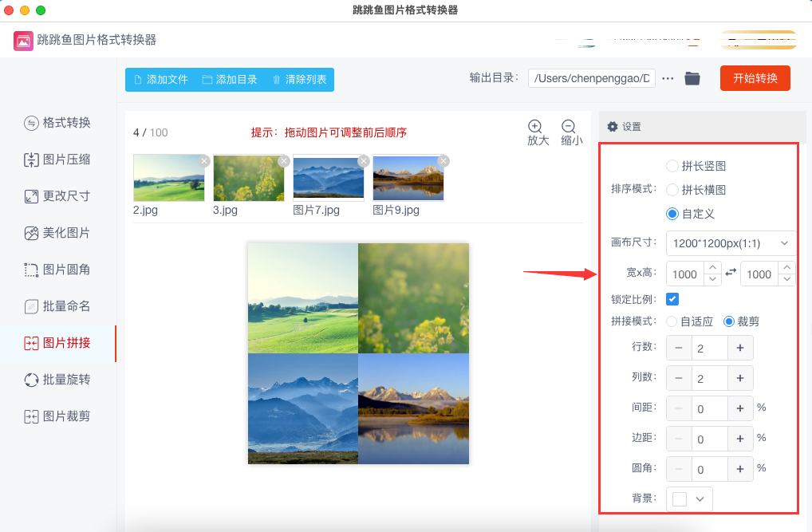Open the 背景 color swatch picker
Image resolution: width=812 pixels, height=532 pixels.
(x=680, y=499)
